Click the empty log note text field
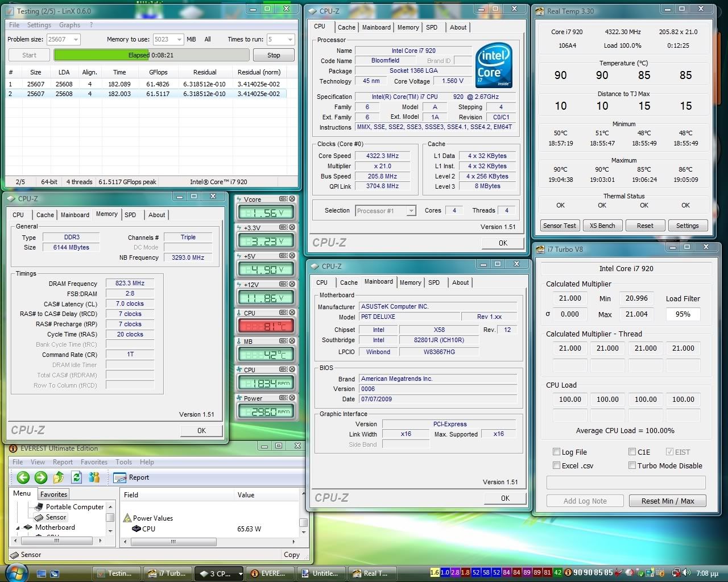Viewport: 728px width, 582px height. pos(626,483)
